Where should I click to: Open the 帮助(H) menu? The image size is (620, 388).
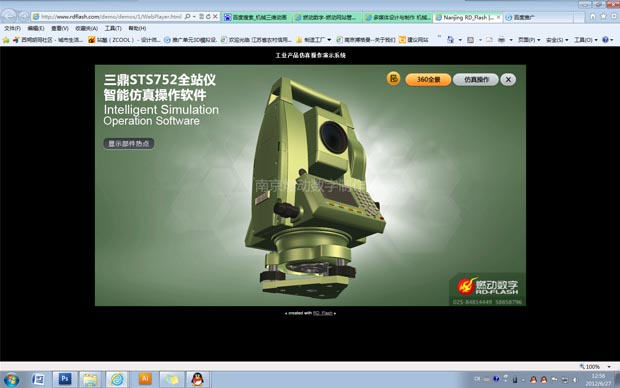(137, 28)
